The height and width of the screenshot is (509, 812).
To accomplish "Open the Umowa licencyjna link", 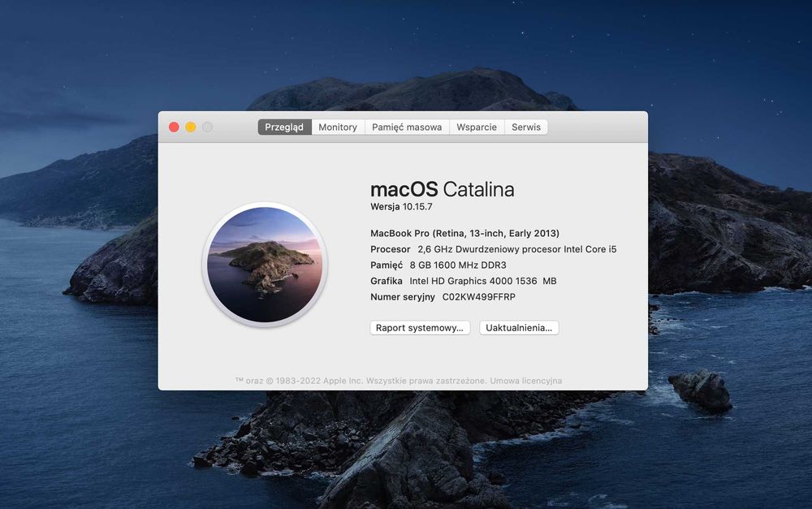I will click(525, 381).
